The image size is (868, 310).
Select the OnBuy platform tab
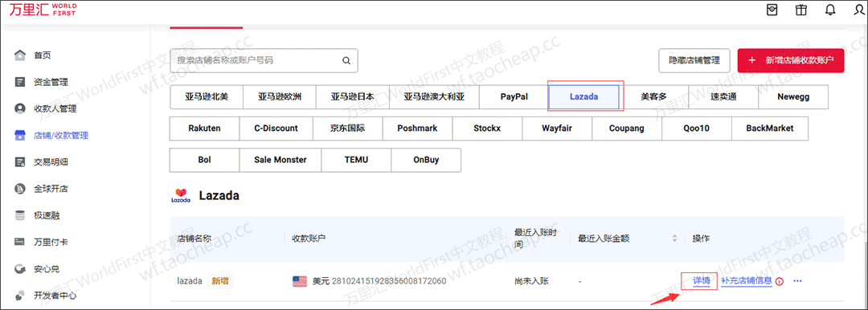(x=426, y=160)
